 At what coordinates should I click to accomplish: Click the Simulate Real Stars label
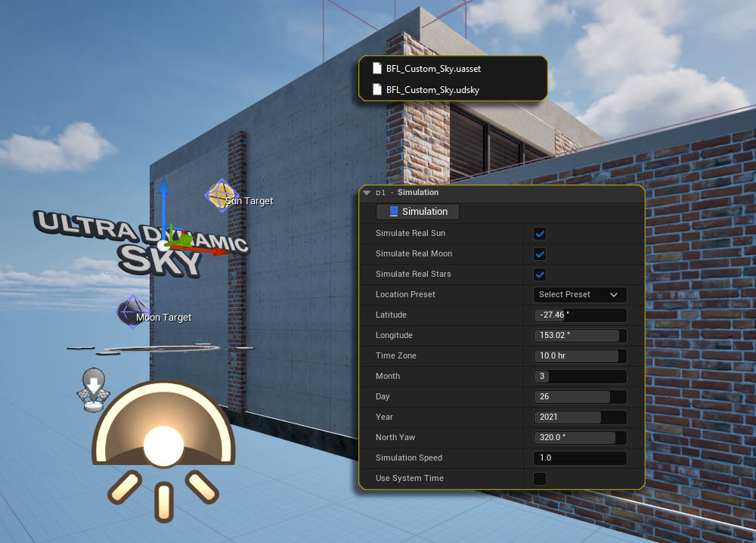414,274
